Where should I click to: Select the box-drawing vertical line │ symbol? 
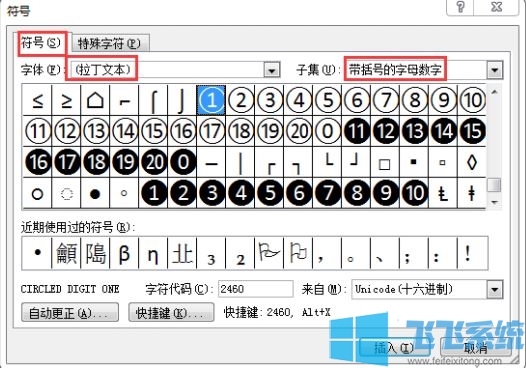[240, 162]
